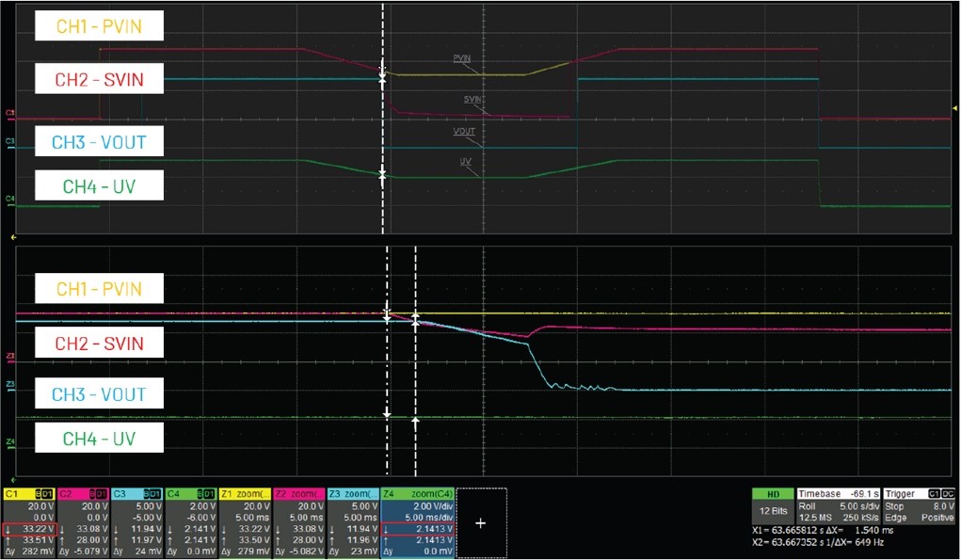Click the plus box to add a trace
Viewport: 961px width, 560px height.
[481, 522]
